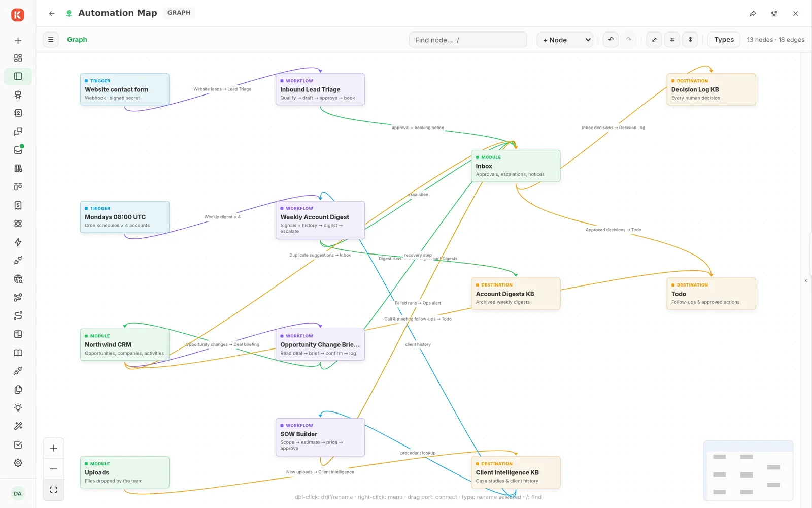
Task: Select the Graph tab
Action: [77, 40]
